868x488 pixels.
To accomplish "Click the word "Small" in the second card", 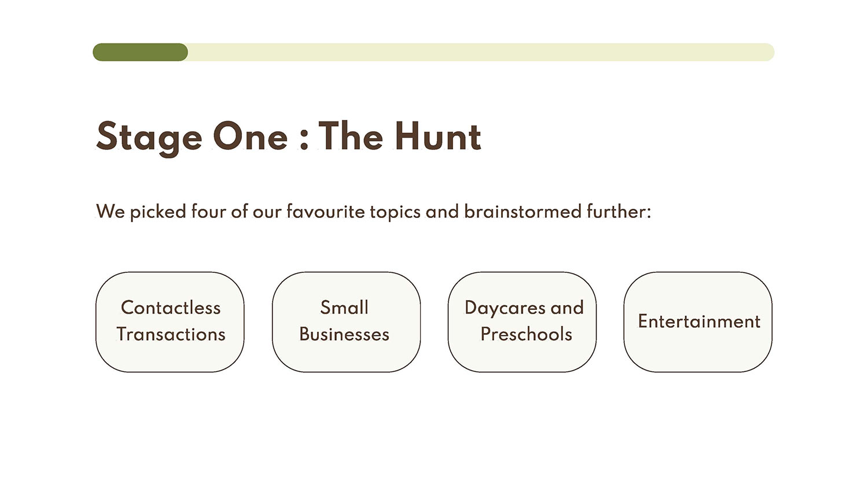I will [x=344, y=308].
